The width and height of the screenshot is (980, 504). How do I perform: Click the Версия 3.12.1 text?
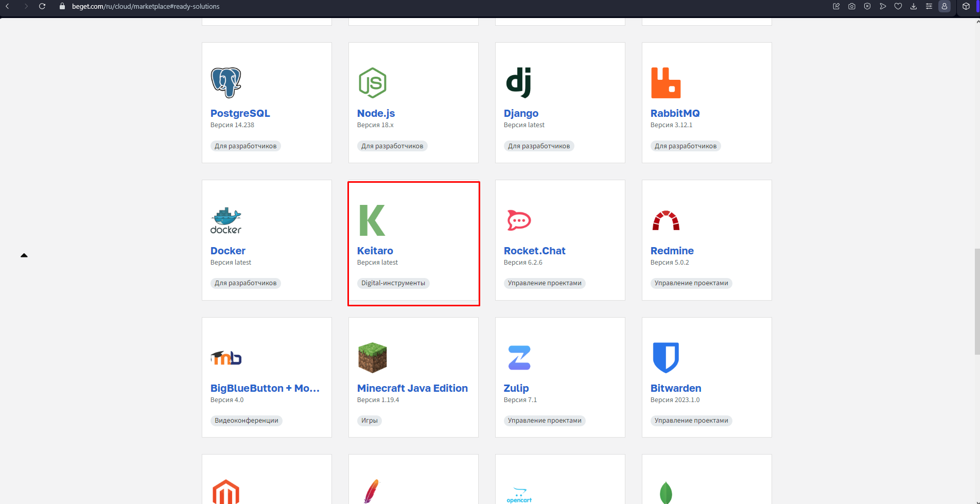671,125
